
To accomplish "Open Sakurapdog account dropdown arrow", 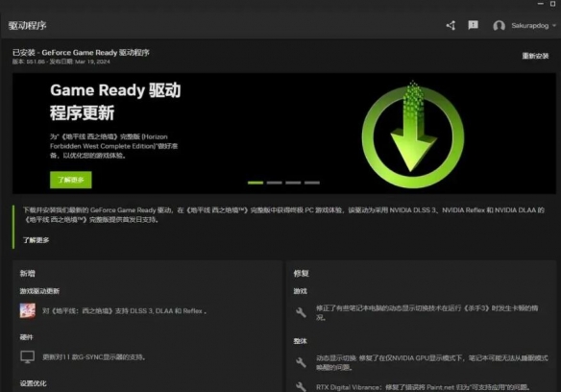I will click(x=554, y=25).
